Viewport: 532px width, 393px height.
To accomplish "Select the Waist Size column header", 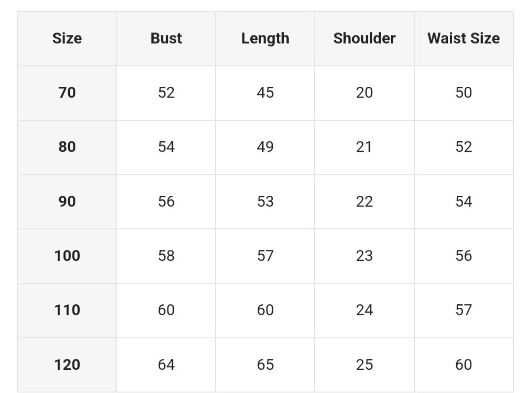I will (x=464, y=38).
